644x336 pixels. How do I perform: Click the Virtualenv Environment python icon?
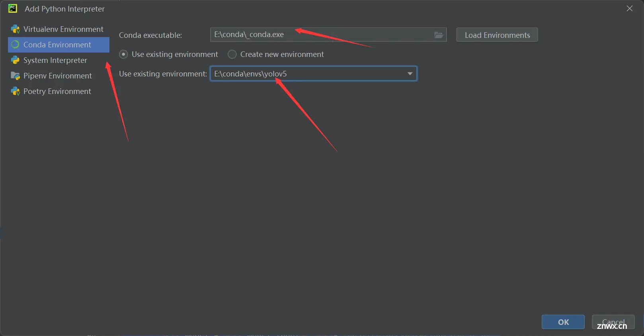pos(16,29)
